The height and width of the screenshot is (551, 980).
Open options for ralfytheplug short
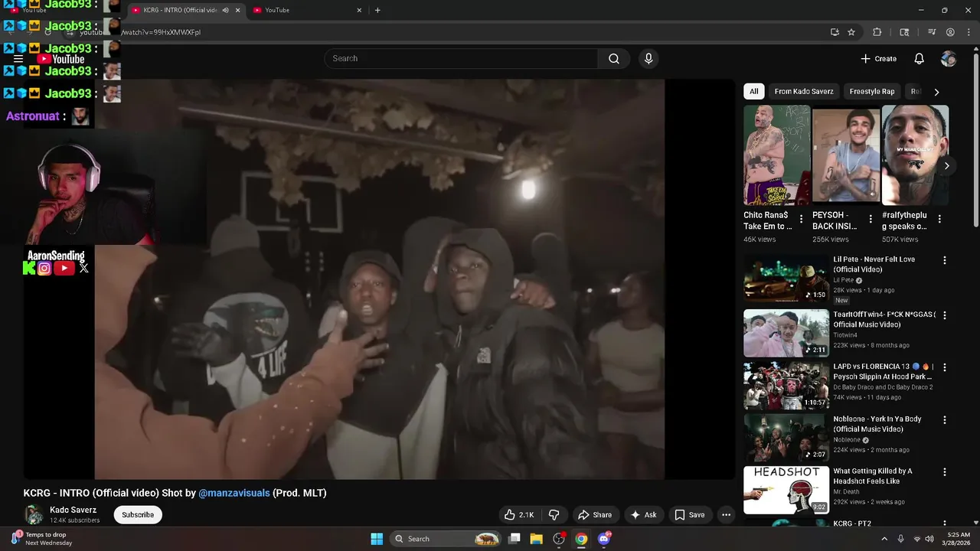(x=939, y=219)
